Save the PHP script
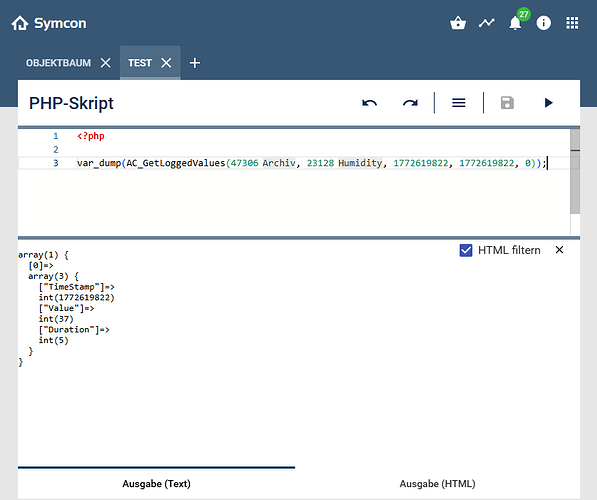Viewport: 597px width, 500px height. (507, 103)
